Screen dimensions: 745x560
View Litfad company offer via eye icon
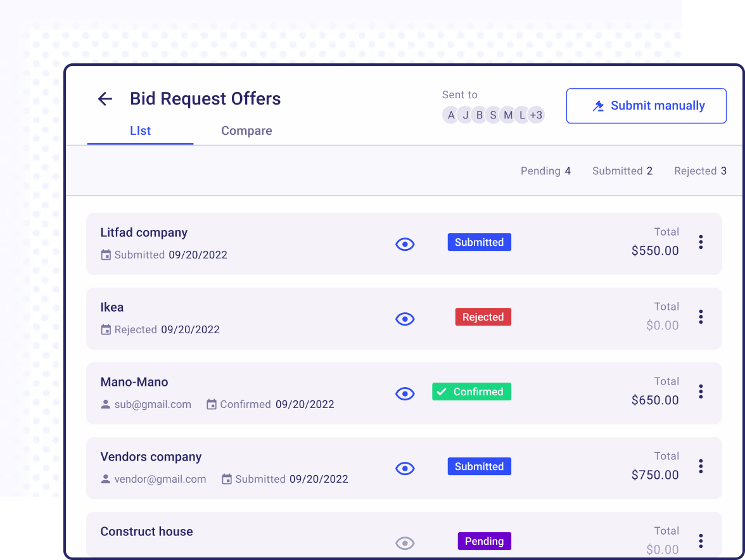pyautogui.click(x=405, y=244)
